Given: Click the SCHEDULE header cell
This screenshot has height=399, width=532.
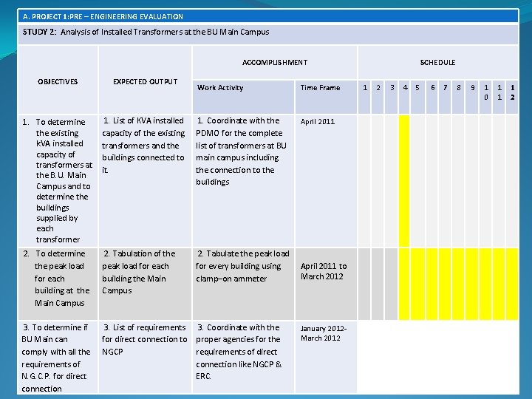Looking at the screenshot, I should pyautogui.click(x=437, y=62).
